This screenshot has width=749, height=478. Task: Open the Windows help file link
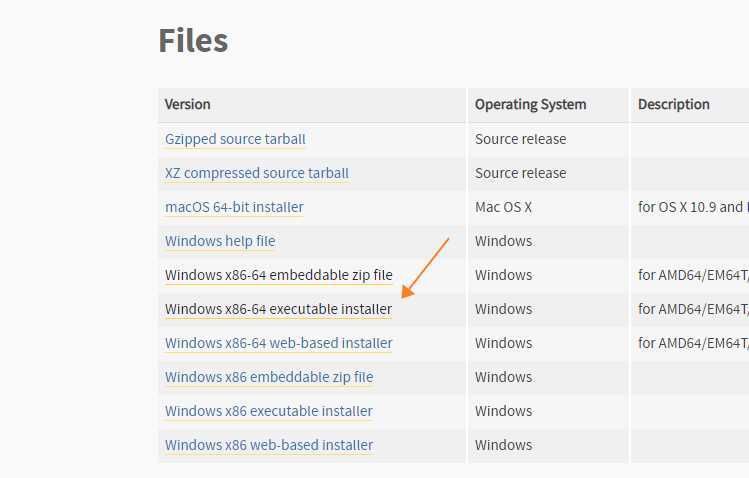(220, 241)
